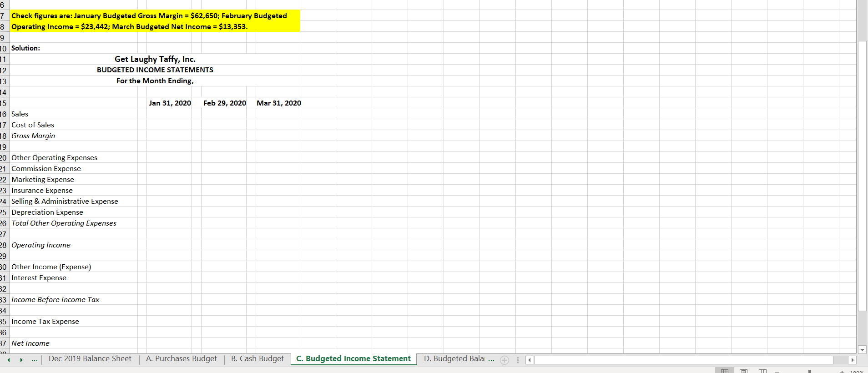
Task: Select the empty Sales cell under Jan 31, 2020
Action: [x=169, y=114]
